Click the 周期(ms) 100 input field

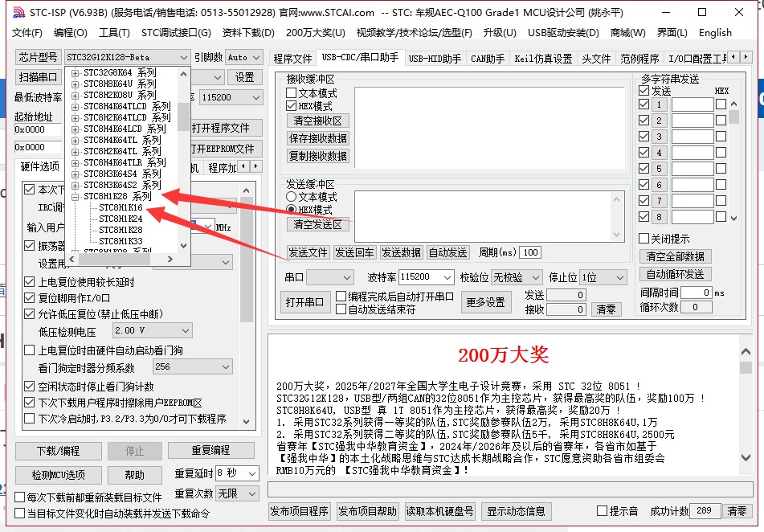click(x=530, y=252)
